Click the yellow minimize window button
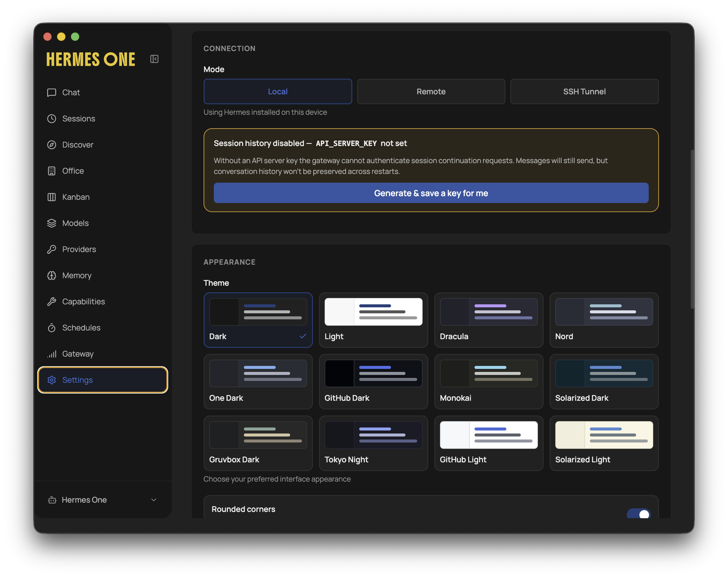 tap(61, 36)
